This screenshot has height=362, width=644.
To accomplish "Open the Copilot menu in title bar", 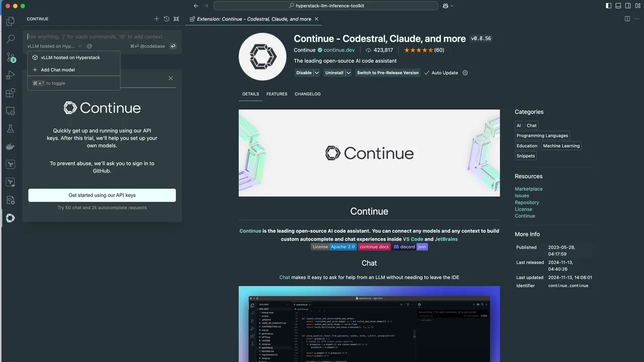I will [448, 6].
